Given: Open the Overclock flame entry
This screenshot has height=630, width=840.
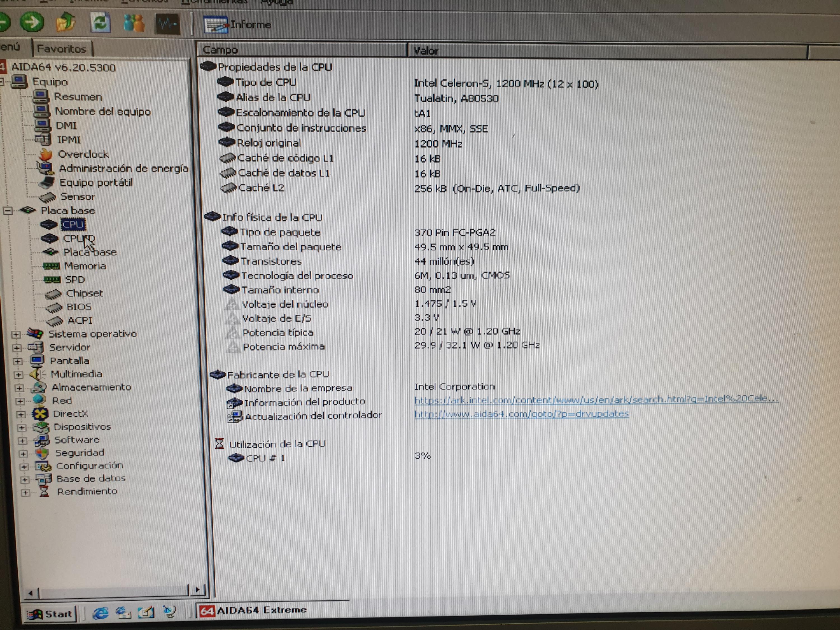Looking at the screenshot, I should [x=83, y=154].
